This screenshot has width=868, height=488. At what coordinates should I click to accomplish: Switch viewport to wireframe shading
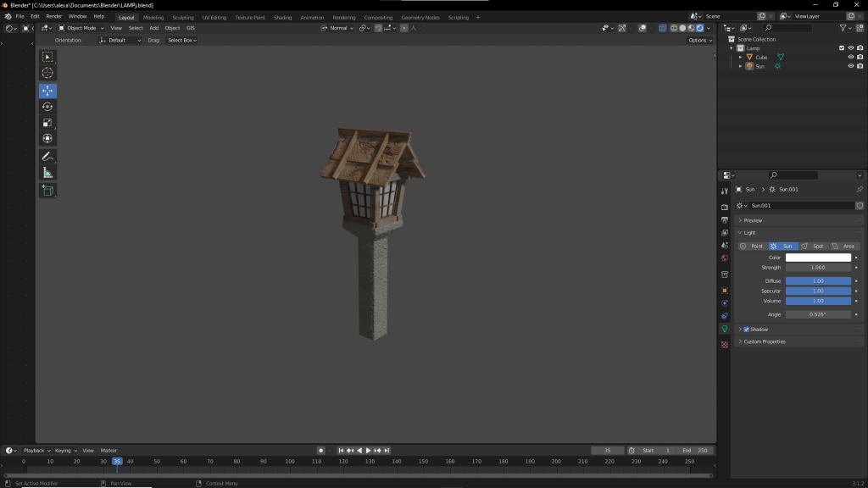[x=674, y=28]
